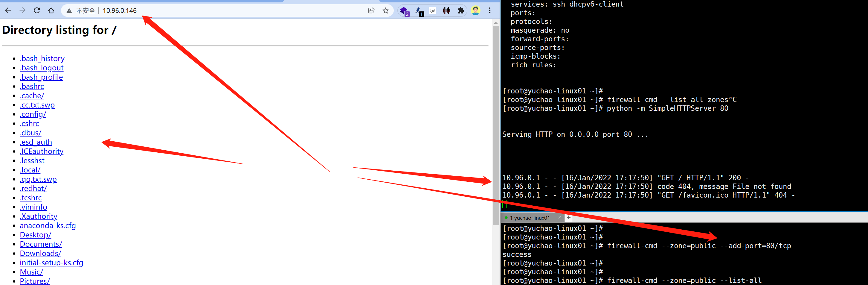Add a new terminal session tab
868x285 pixels.
pos(568,218)
